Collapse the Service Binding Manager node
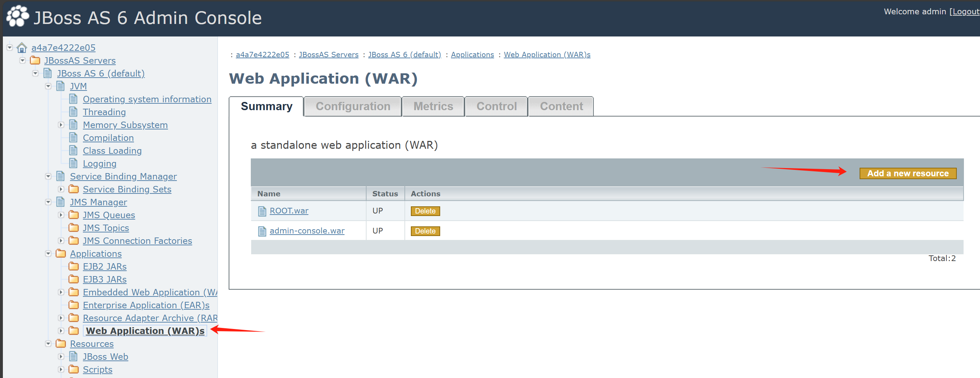Image resolution: width=980 pixels, height=378 pixels. point(48,177)
